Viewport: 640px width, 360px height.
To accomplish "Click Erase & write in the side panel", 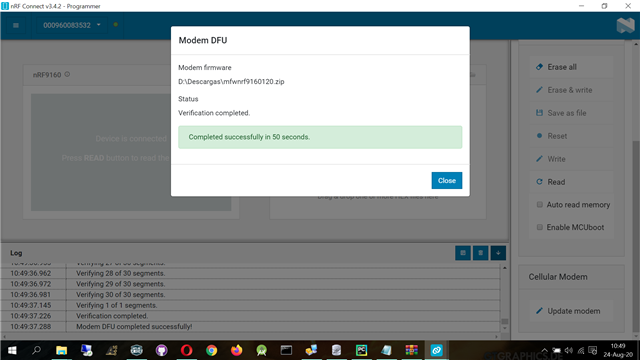I will [571, 90].
